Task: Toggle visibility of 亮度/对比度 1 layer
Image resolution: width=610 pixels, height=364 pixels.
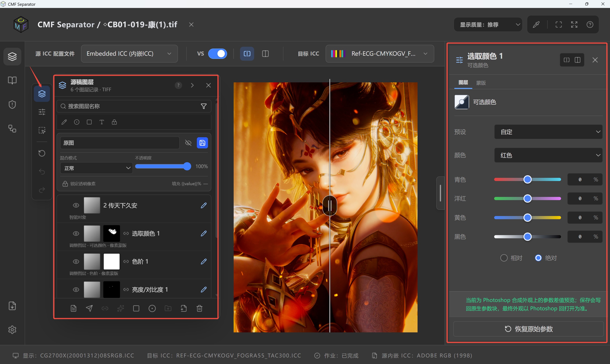Action: coord(76,290)
